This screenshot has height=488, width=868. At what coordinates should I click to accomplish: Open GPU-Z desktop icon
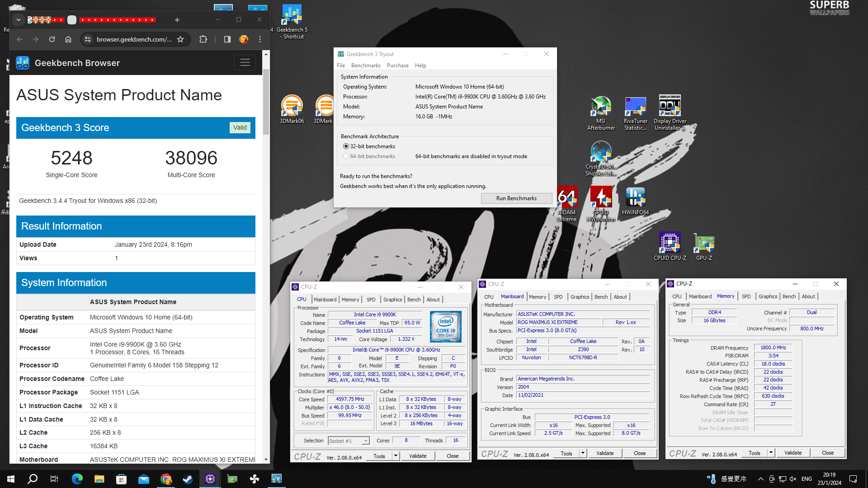coord(704,246)
